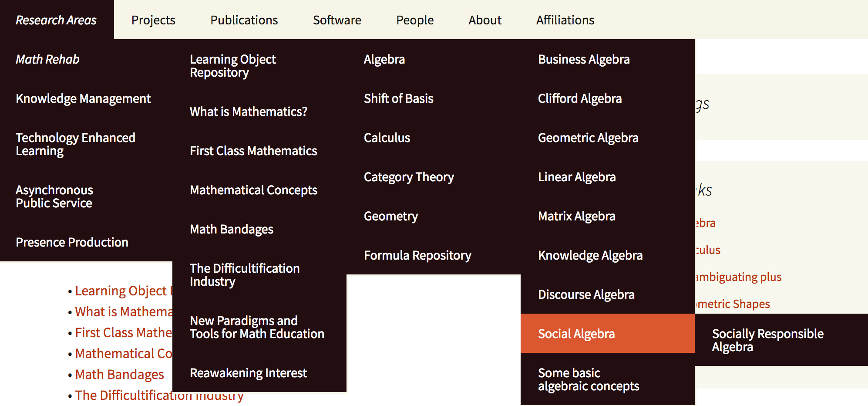Click the Algebra submenu item
Image resolution: width=868 pixels, height=406 pixels.
click(384, 59)
